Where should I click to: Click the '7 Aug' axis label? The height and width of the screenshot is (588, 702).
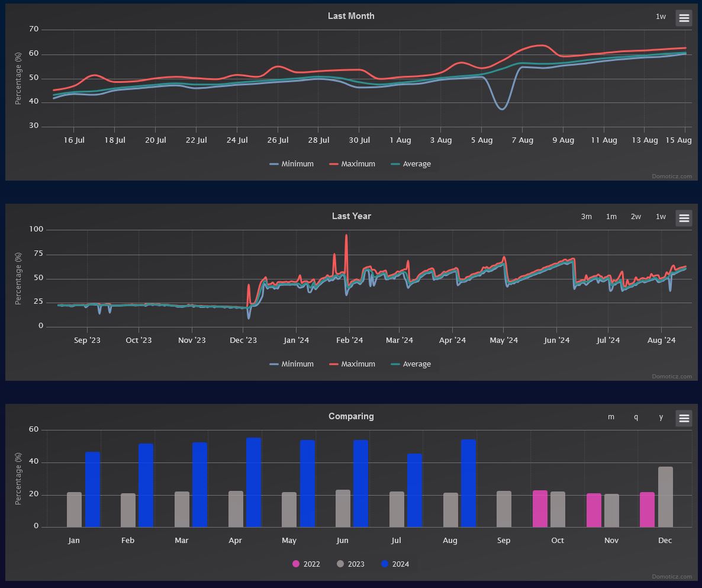click(523, 140)
